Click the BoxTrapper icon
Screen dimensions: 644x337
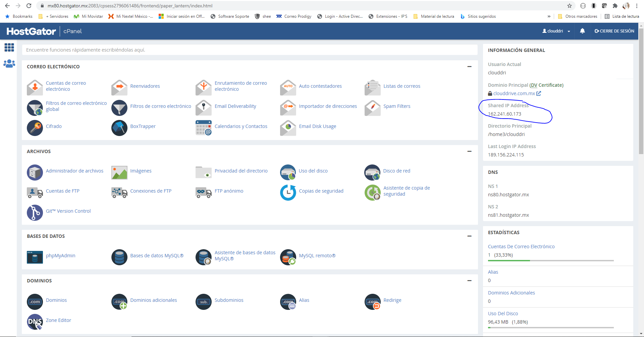click(119, 128)
